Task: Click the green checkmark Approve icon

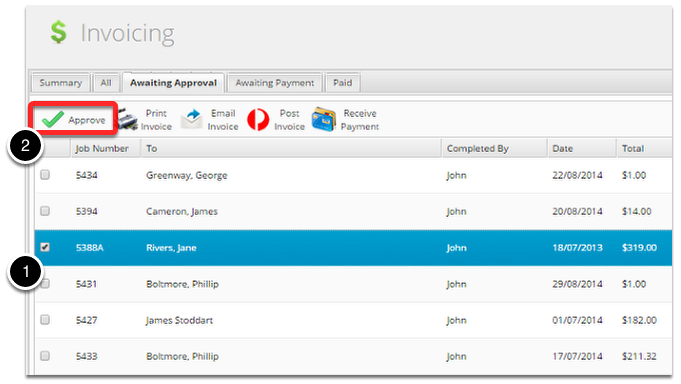Action: click(53, 119)
